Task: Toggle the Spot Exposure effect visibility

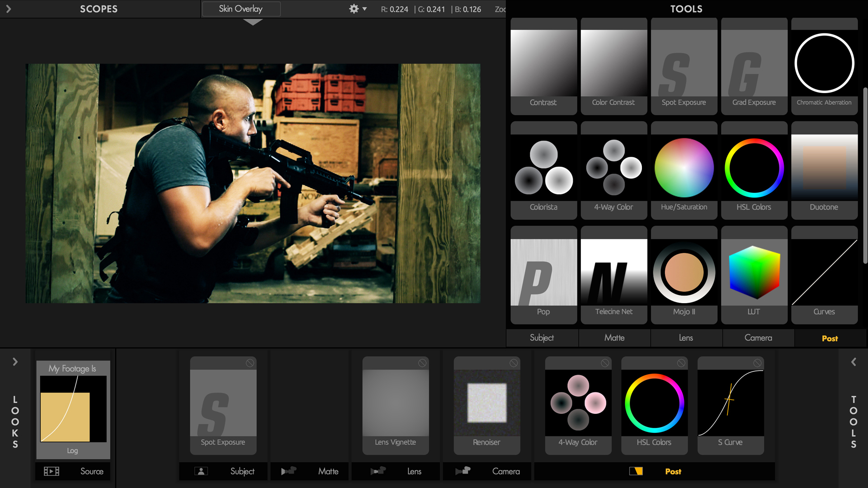Action: [251, 362]
